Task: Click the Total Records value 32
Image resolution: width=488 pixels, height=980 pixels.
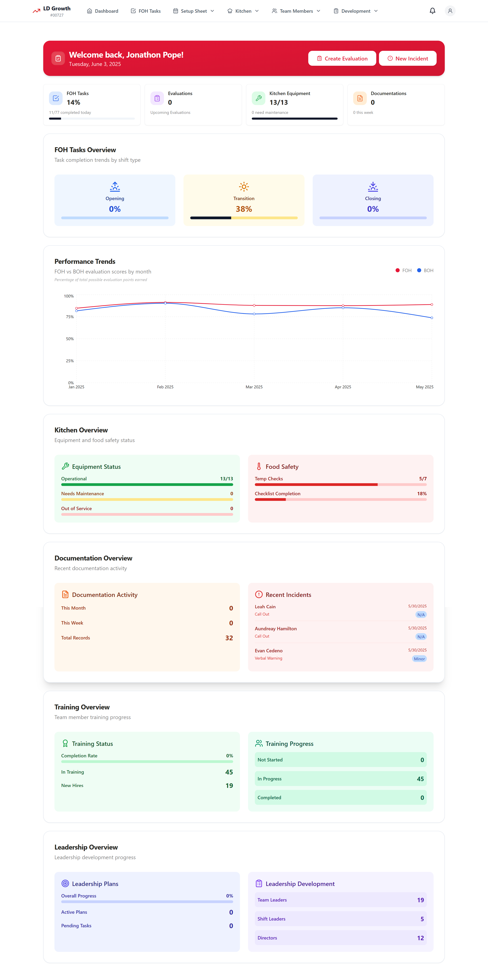Action: click(229, 638)
